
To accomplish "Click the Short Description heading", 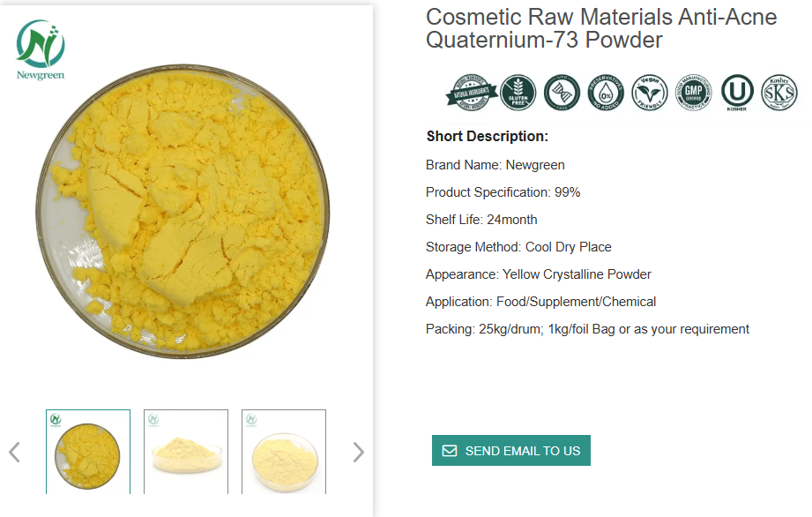I will [x=488, y=136].
